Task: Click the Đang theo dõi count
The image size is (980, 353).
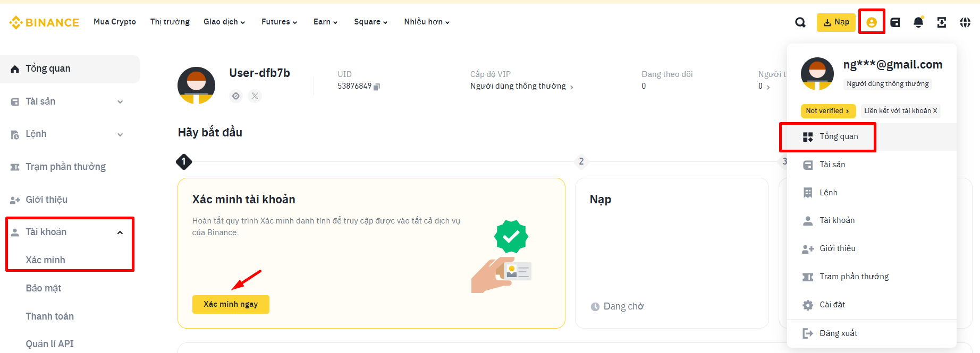Action: 644,86
